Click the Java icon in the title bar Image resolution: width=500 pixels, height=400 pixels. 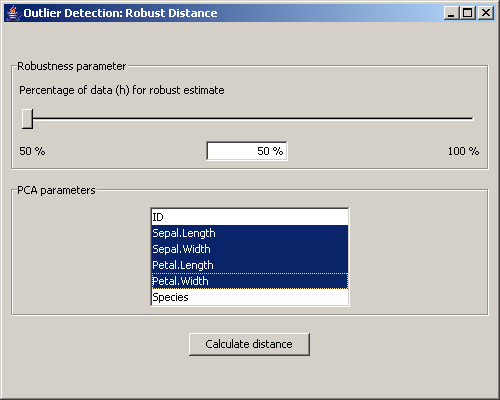tap(13, 13)
